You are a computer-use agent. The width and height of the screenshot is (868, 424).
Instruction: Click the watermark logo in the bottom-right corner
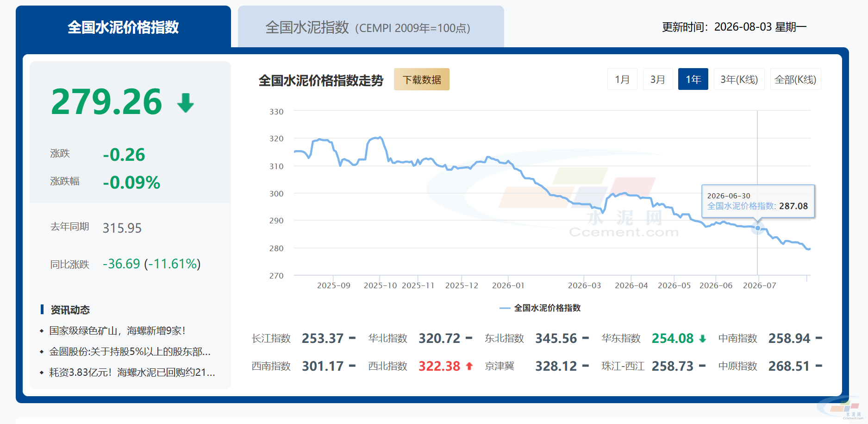point(841,408)
